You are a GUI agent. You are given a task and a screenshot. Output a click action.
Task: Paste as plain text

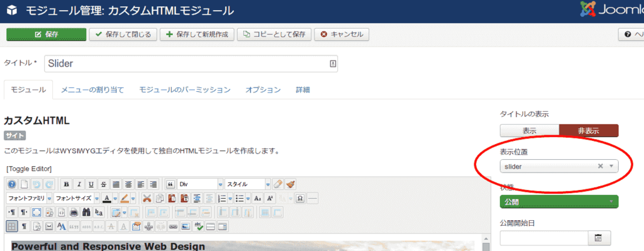[x=184, y=198]
